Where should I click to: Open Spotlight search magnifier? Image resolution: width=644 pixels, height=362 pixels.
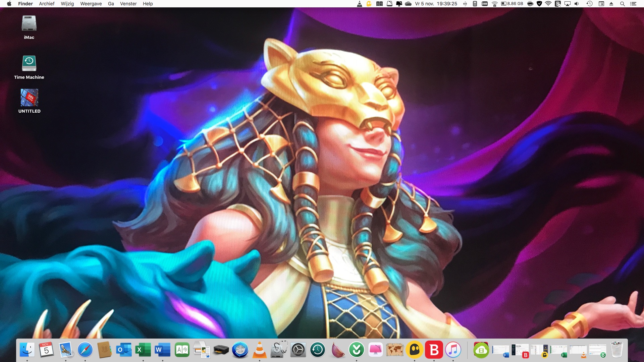[x=622, y=4]
